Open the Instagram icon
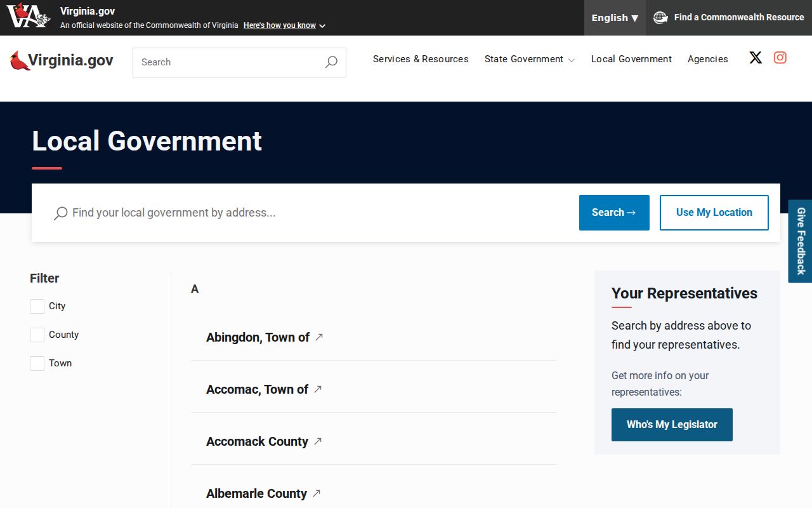Image resolution: width=812 pixels, height=508 pixels. [780, 58]
